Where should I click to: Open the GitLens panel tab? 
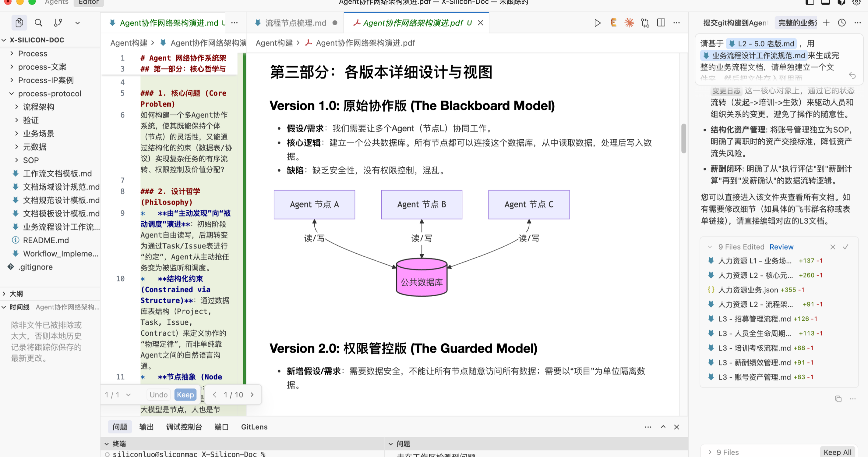[x=254, y=427]
